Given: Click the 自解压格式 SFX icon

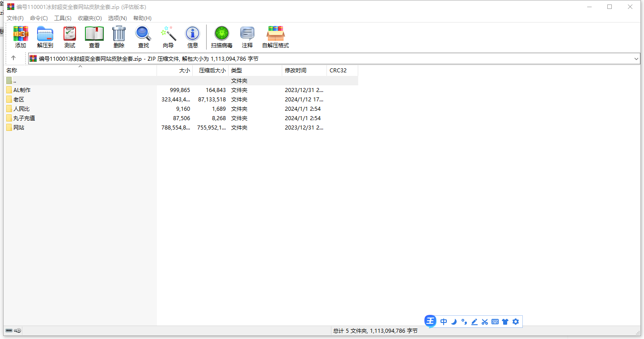Looking at the screenshot, I should point(275,34).
